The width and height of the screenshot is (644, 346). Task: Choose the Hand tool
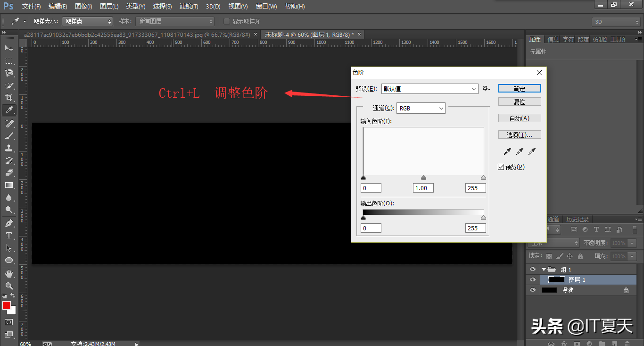pyautogui.click(x=9, y=274)
